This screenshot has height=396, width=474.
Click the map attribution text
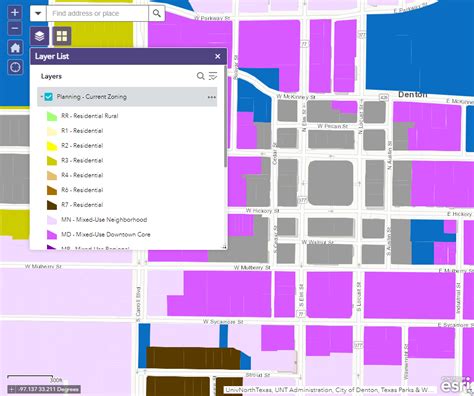pyautogui.click(x=329, y=390)
